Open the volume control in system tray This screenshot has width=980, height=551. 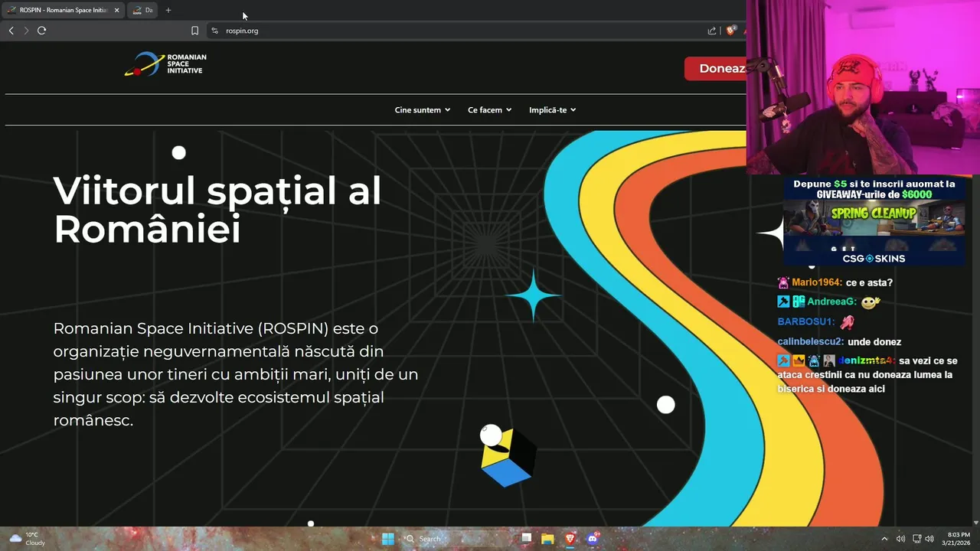click(929, 539)
